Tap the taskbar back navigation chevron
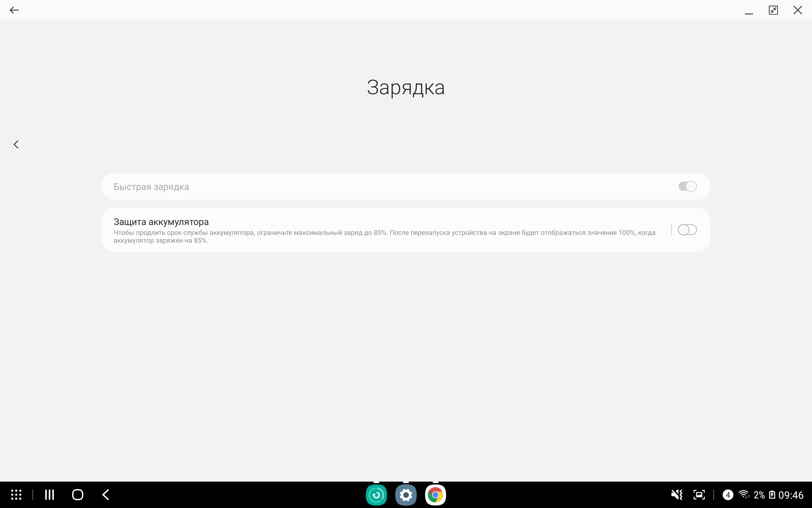 (106, 495)
